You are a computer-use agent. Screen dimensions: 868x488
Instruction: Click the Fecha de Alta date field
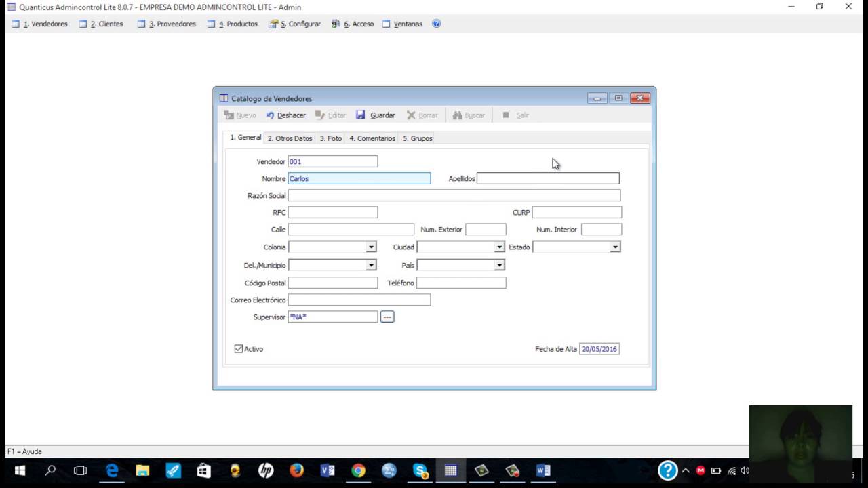pyautogui.click(x=599, y=349)
